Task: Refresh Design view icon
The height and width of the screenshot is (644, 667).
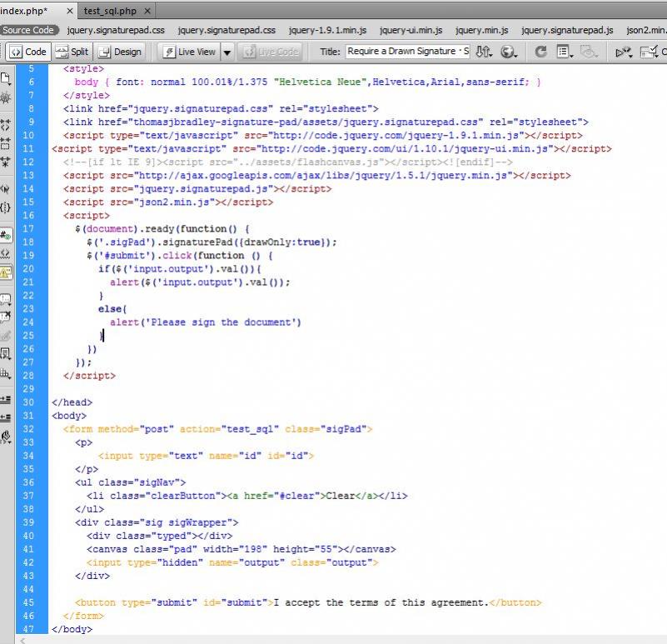Action: tap(540, 52)
